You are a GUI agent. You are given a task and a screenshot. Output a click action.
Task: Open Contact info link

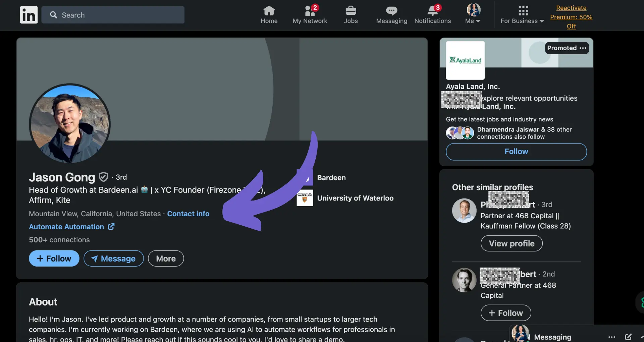[x=188, y=214]
